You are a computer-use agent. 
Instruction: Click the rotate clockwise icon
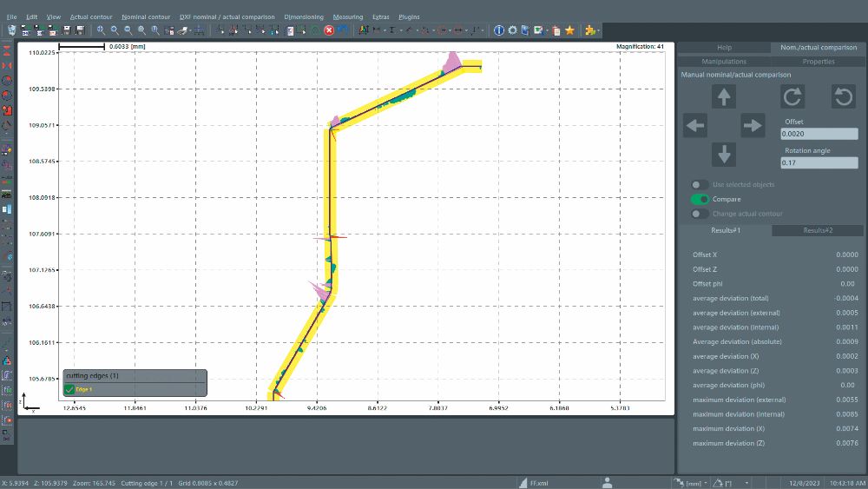click(792, 97)
